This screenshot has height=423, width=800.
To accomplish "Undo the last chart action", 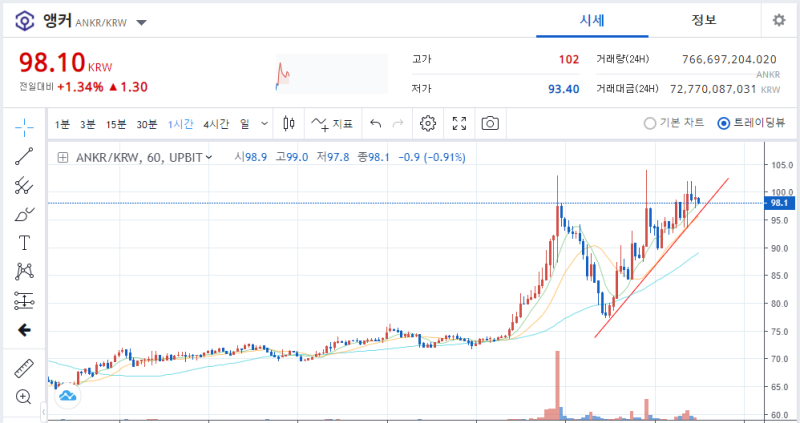I will click(376, 123).
